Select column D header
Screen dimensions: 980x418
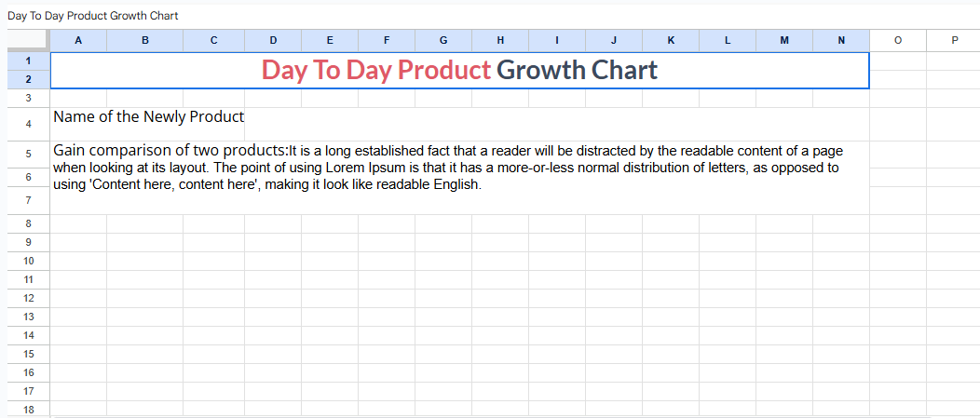(x=273, y=40)
